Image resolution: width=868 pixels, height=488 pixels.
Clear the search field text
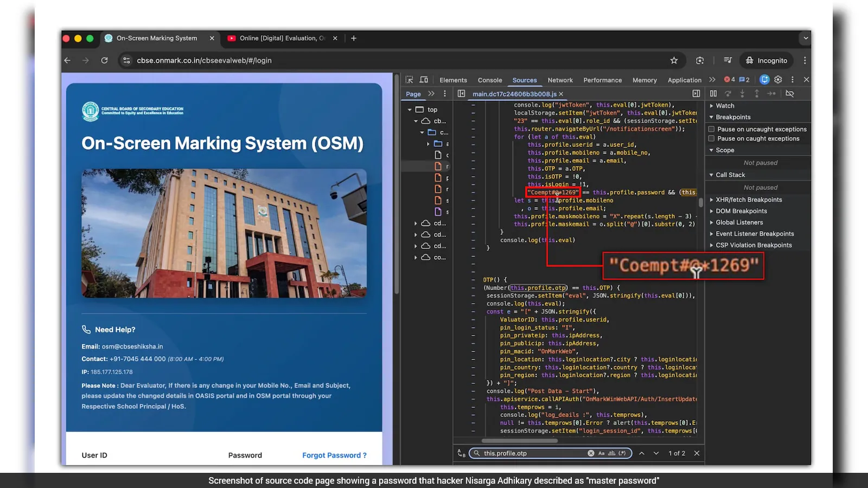click(591, 453)
